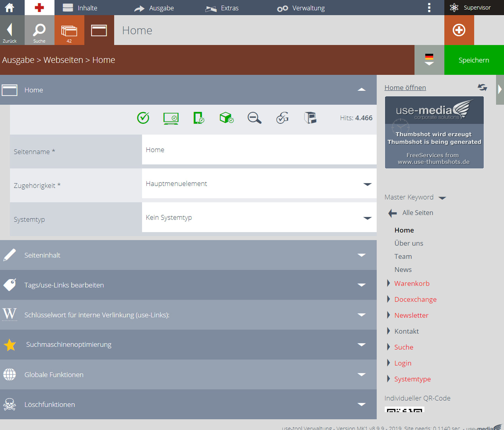Open the Suche magnifier tool
This screenshot has width=504, height=430.
click(x=39, y=30)
